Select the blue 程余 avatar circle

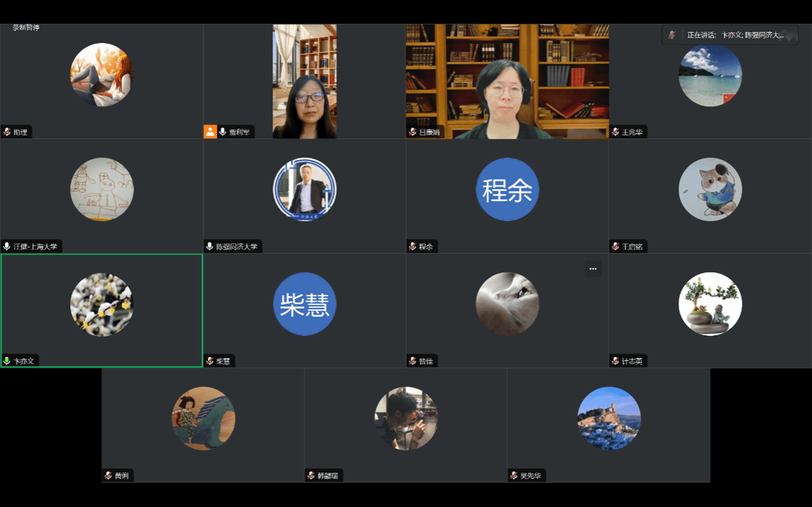tap(507, 189)
